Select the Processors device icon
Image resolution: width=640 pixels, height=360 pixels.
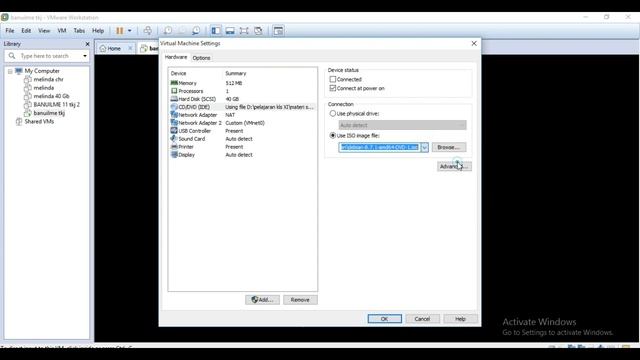[174, 91]
